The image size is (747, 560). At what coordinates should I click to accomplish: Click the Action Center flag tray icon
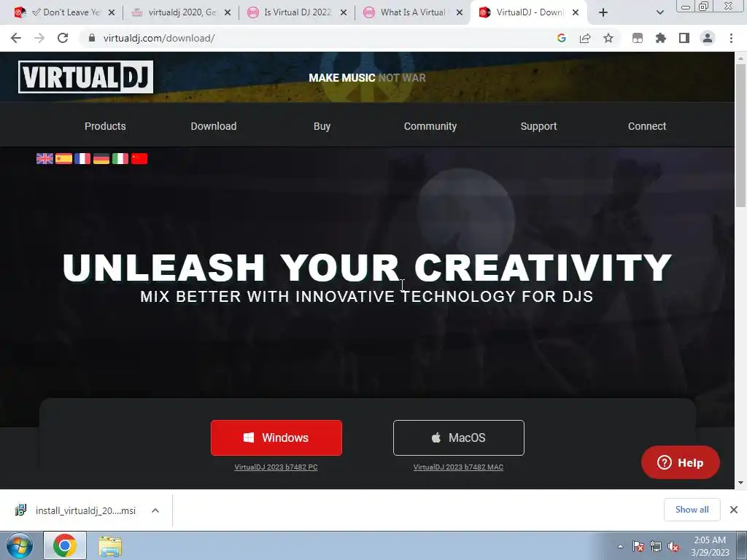pyautogui.click(x=638, y=546)
